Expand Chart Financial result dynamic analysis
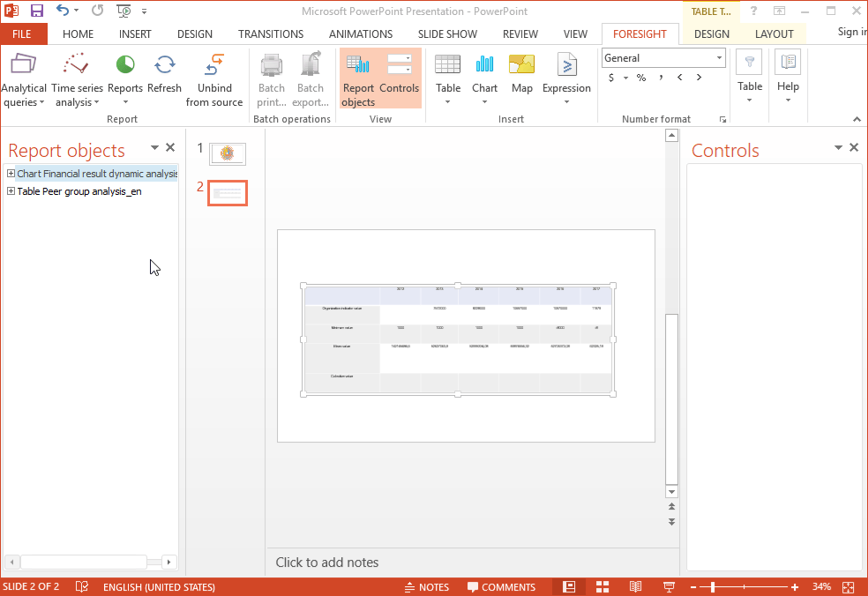Screen dimensions: 868x596 coord(11,174)
